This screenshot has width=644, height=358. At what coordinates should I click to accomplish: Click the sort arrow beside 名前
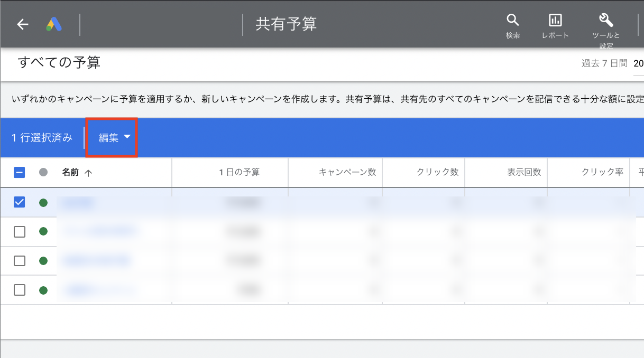(x=88, y=173)
